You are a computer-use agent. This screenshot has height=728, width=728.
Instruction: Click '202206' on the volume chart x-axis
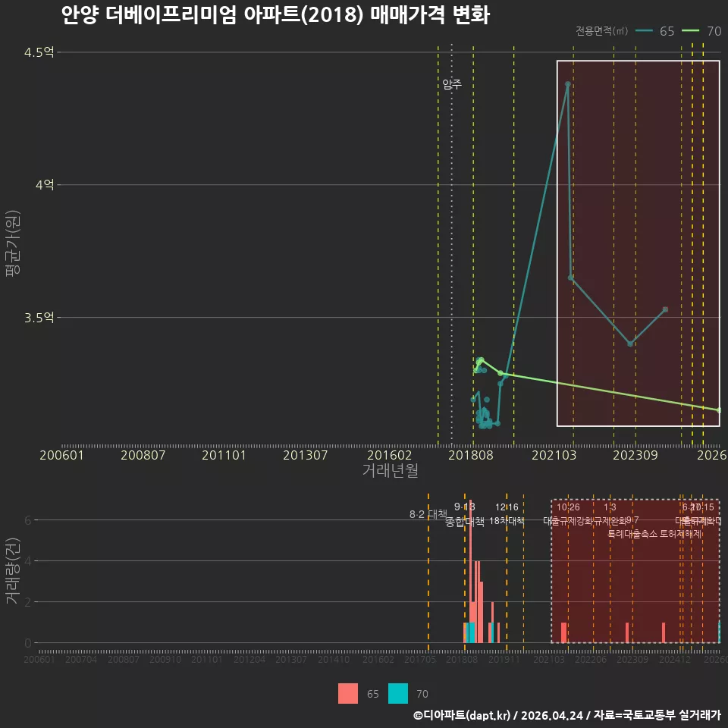(x=591, y=659)
